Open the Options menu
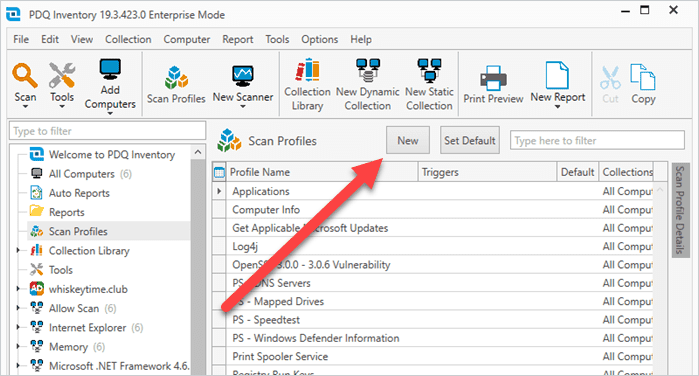The height and width of the screenshot is (376, 699). pyautogui.click(x=320, y=39)
